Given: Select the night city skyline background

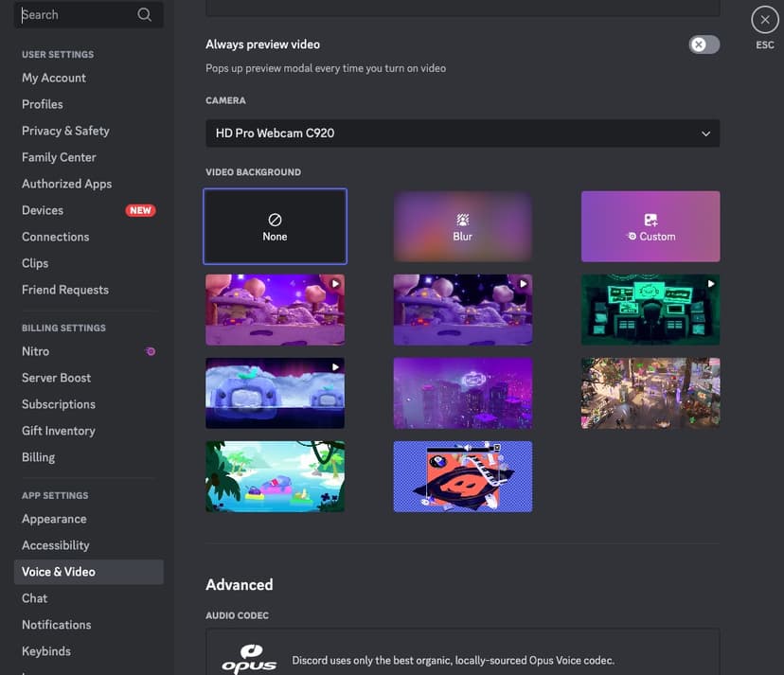Looking at the screenshot, I should point(462,393).
